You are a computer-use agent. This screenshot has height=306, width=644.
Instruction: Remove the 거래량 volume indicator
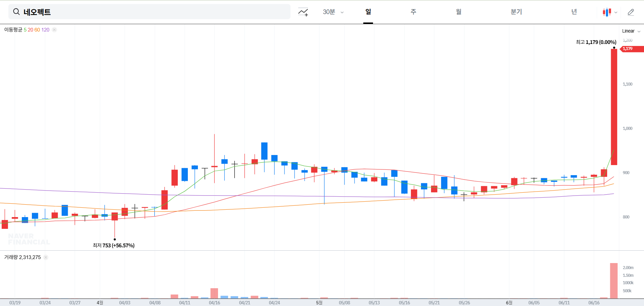click(x=46, y=257)
